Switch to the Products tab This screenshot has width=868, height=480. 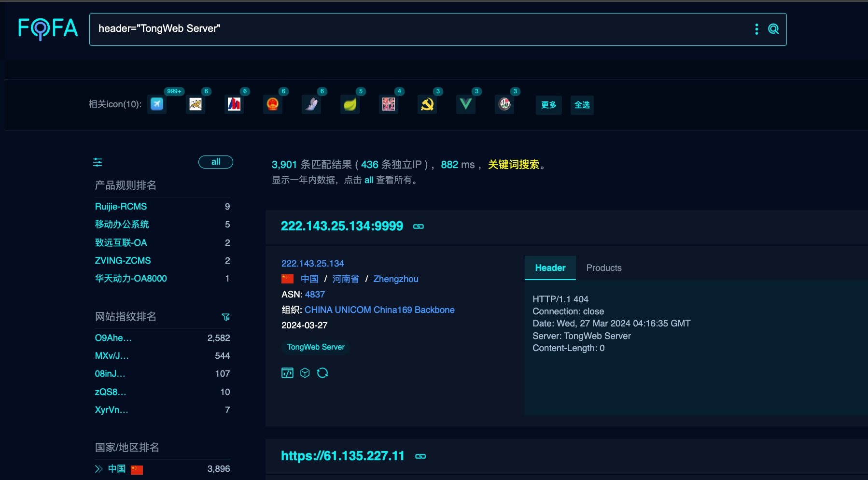(604, 268)
